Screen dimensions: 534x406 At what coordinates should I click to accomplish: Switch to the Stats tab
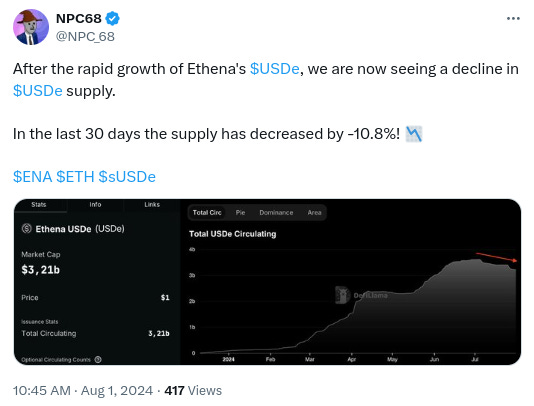click(38, 204)
